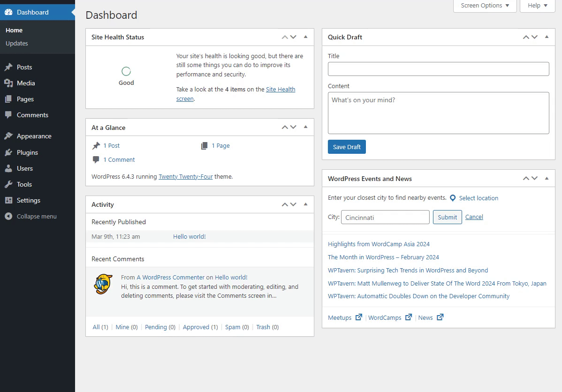
Task: Move At a Glance widget up
Action: point(285,127)
